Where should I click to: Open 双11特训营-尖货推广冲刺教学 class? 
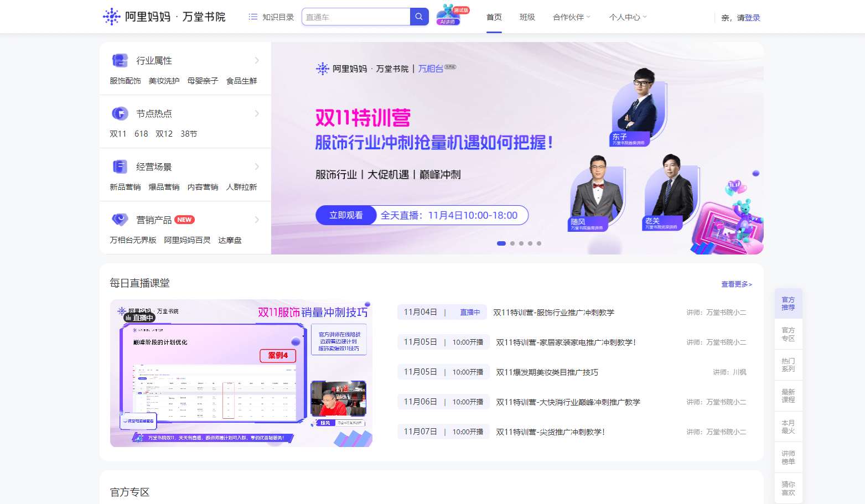550,432
